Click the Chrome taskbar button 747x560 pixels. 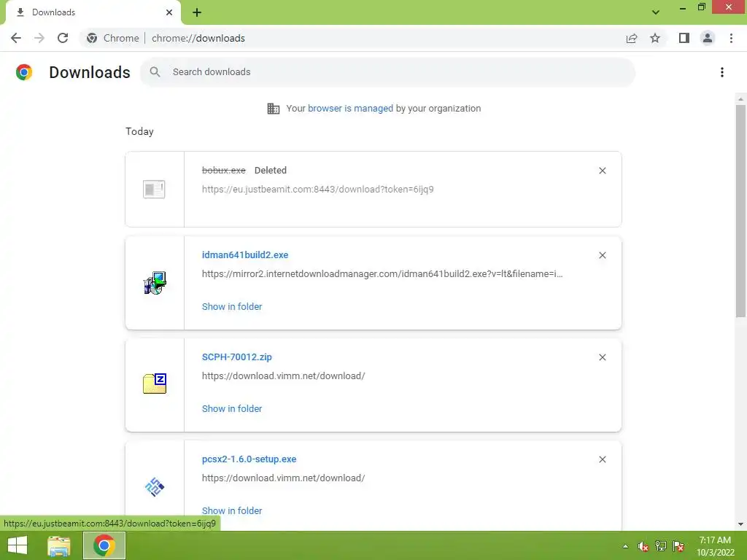104,545
